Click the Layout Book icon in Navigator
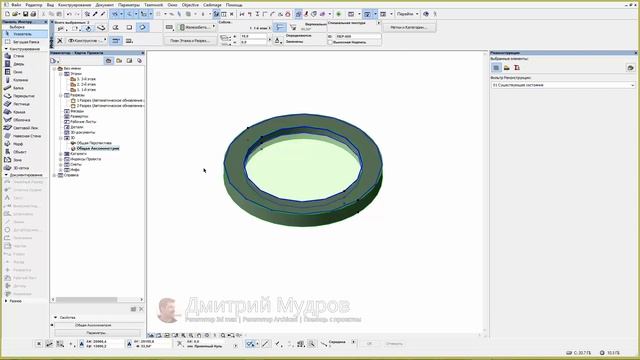The image size is (640, 360). pyautogui.click(x=129, y=61)
